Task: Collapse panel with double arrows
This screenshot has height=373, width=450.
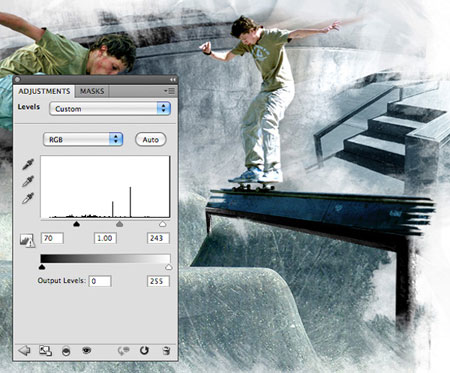Action: (172, 80)
